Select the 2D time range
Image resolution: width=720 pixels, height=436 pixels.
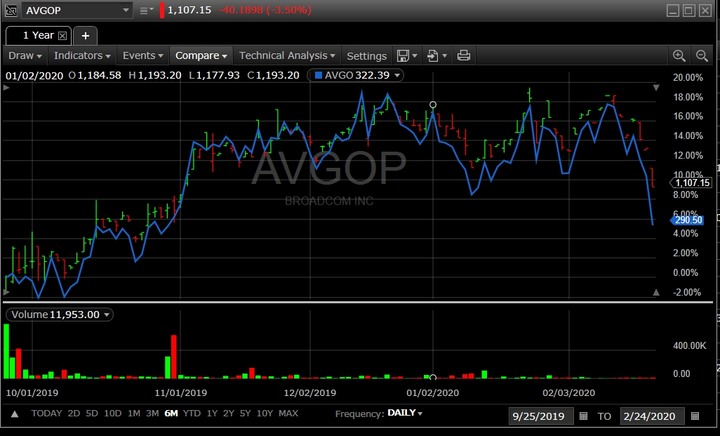74,414
